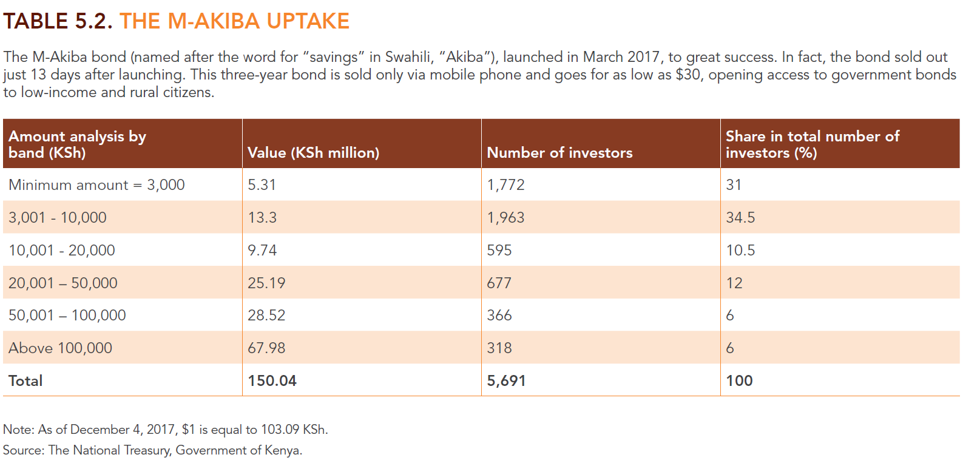Select the 'Share in total number of investors (%)' header
The image size is (980, 463).
pyautogui.click(x=812, y=144)
